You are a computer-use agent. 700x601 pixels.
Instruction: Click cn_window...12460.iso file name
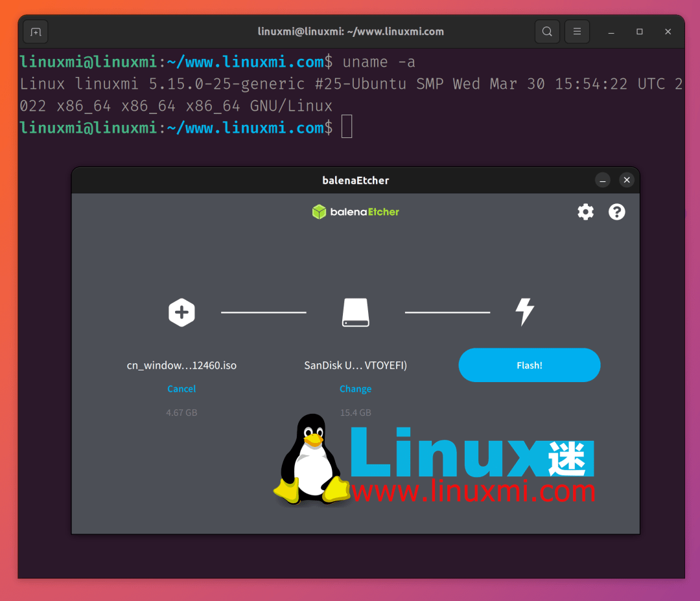(181, 365)
